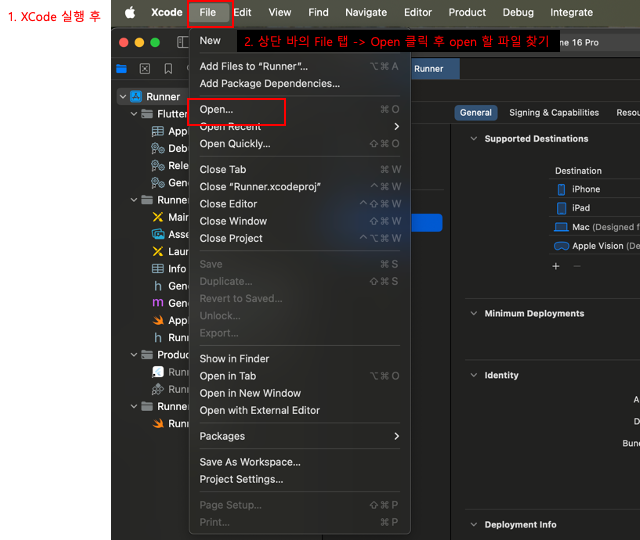Switch to the General tab
The height and width of the screenshot is (540, 640).
[476, 113]
